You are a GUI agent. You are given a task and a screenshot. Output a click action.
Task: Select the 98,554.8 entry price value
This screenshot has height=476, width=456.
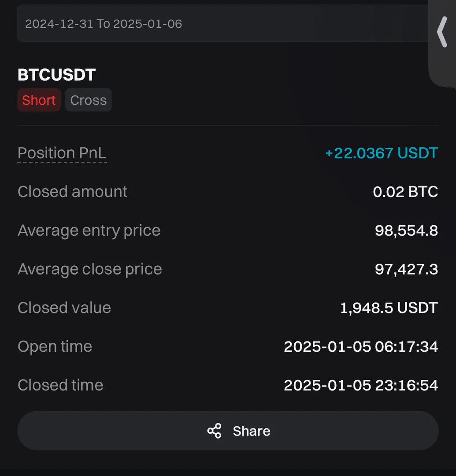406,231
